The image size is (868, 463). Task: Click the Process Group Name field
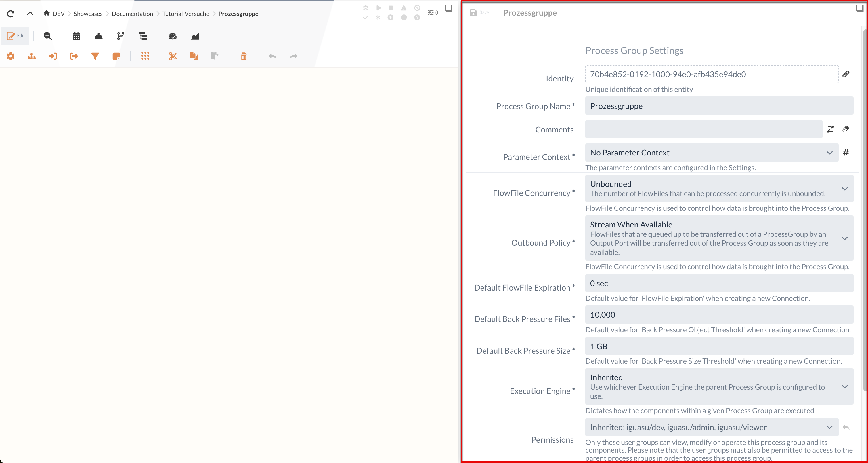point(719,106)
